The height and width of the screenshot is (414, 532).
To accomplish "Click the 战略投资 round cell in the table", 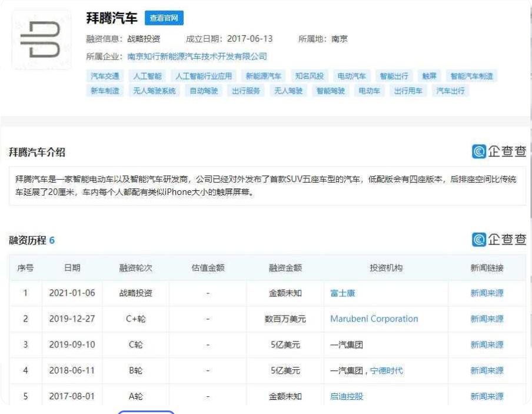I will tap(136, 293).
